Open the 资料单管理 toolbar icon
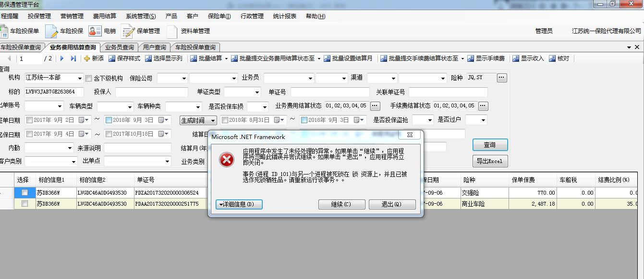 (x=188, y=31)
